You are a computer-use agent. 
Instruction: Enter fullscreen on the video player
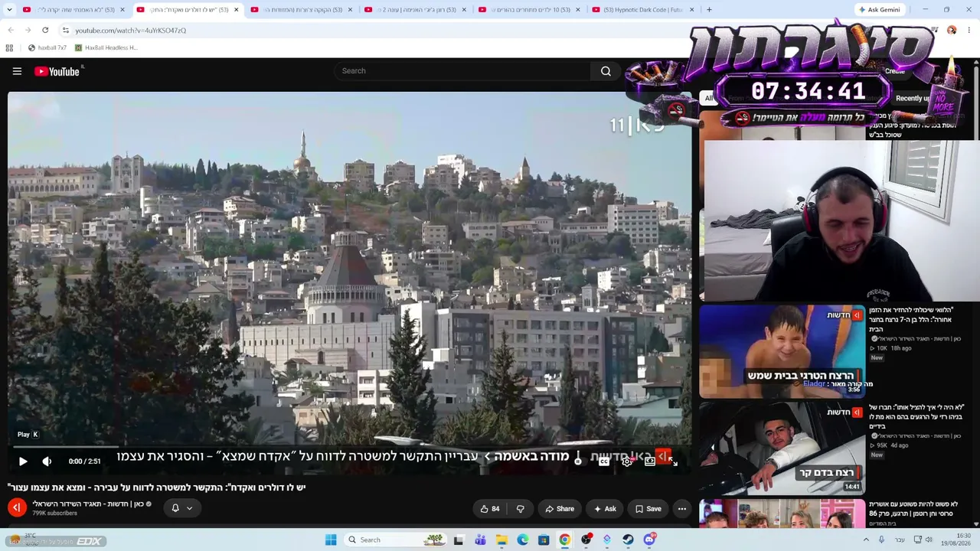pyautogui.click(x=672, y=461)
